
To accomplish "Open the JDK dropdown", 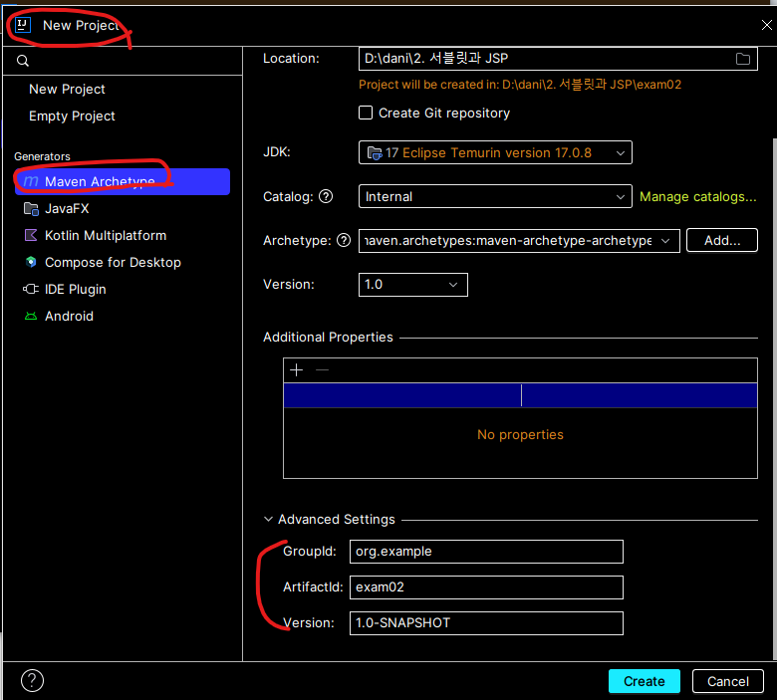I will pos(495,152).
